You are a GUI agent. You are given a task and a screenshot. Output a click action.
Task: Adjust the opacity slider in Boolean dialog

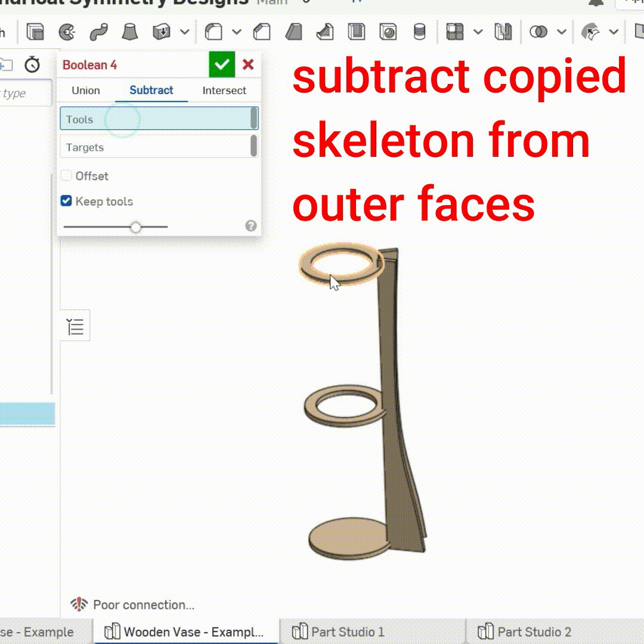click(x=136, y=227)
